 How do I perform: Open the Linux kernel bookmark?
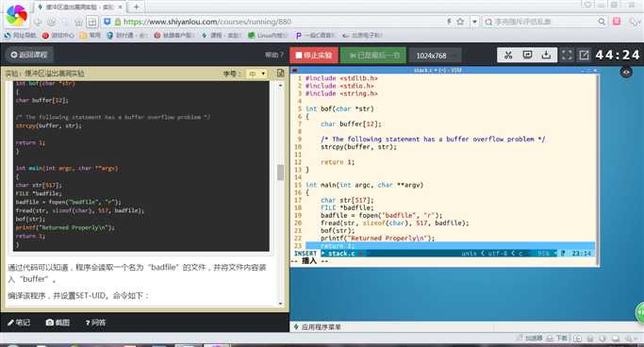click(x=268, y=35)
